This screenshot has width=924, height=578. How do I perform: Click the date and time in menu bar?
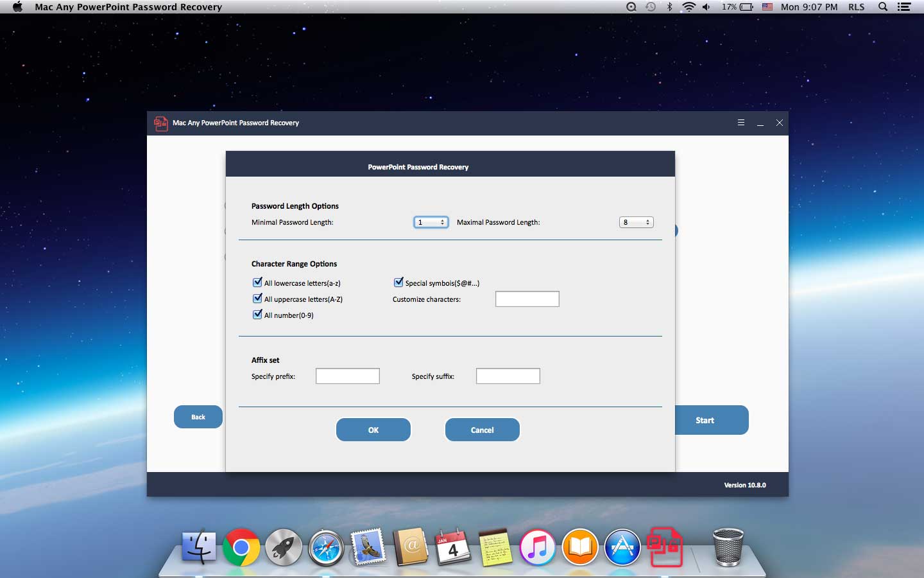point(809,7)
